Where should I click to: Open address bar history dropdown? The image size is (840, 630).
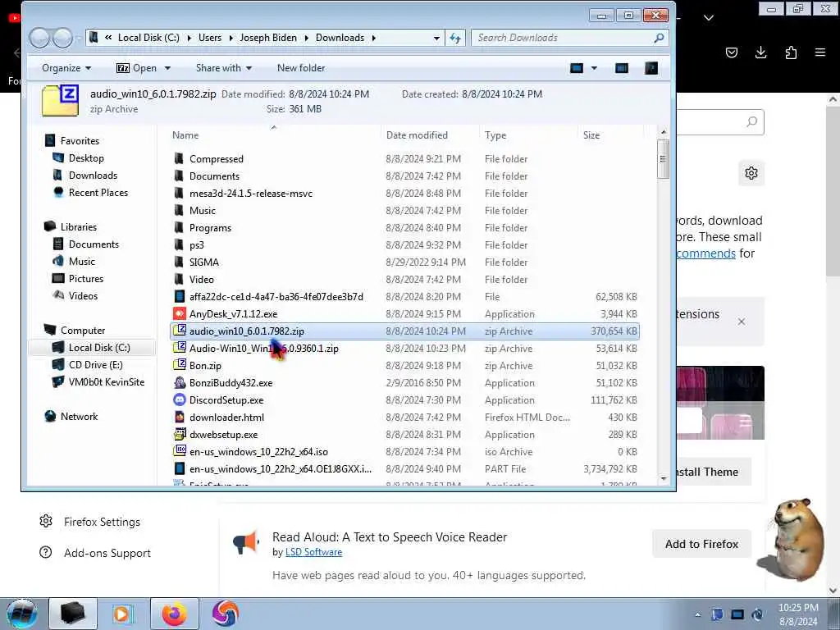436,38
